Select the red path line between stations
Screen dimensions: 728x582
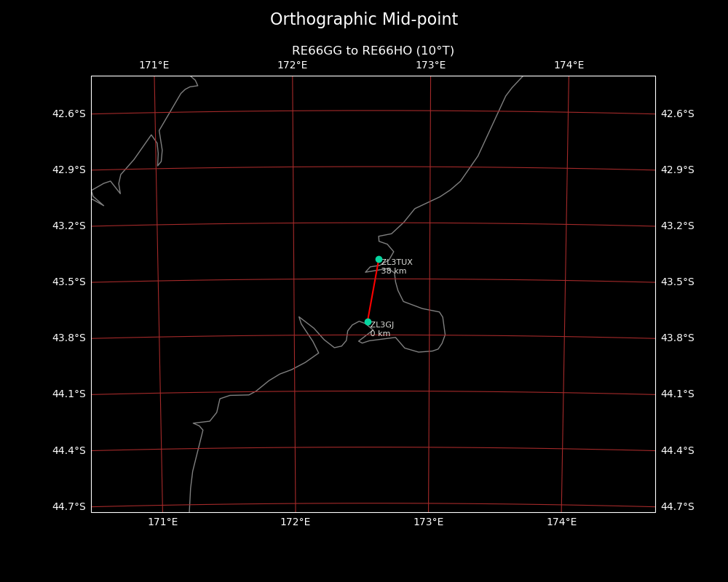click(373, 291)
